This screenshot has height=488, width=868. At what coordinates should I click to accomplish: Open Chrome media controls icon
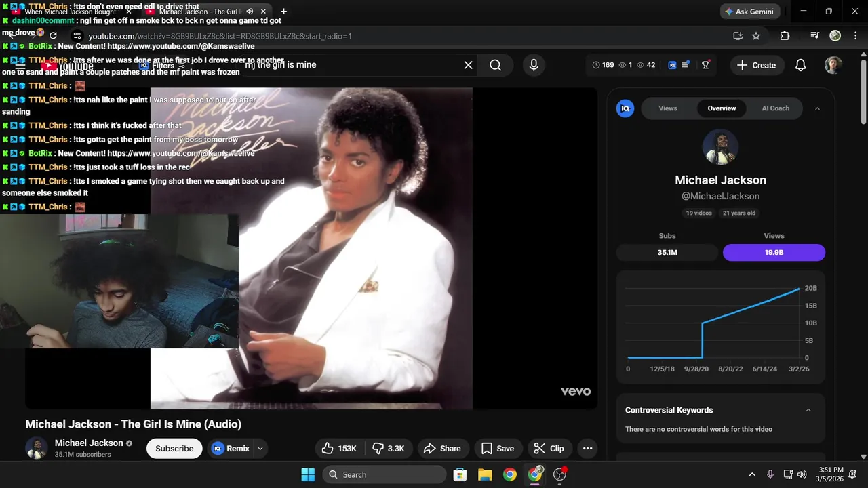coord(815,36)
